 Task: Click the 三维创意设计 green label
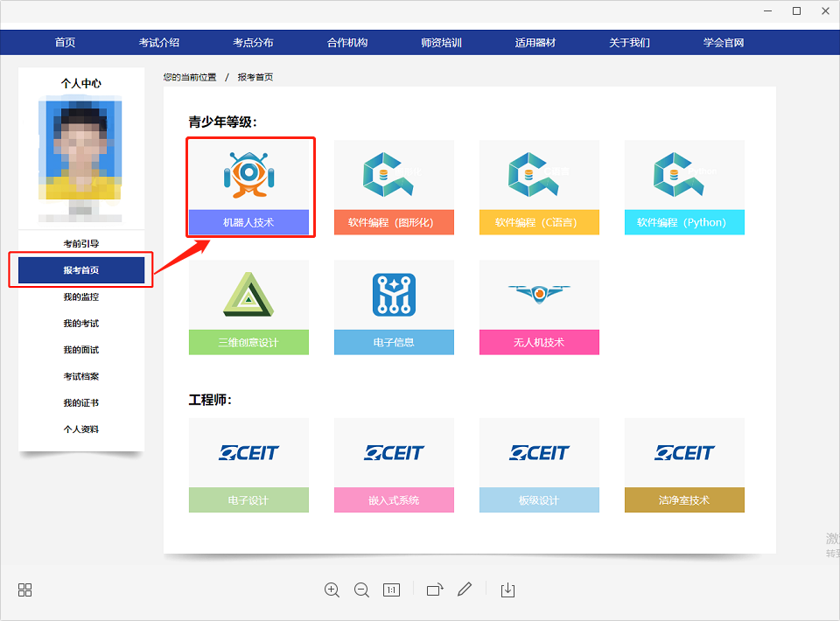coord(248,342)
